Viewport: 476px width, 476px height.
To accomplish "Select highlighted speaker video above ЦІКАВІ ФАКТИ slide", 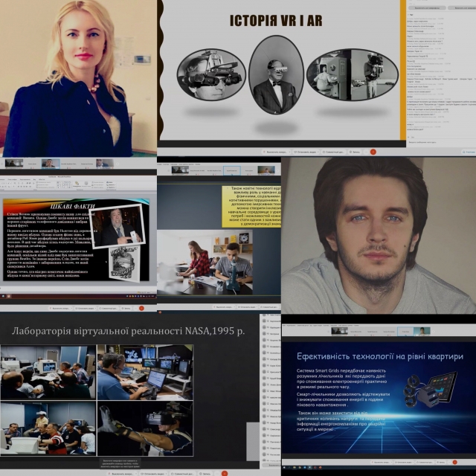I will (51, 163).
